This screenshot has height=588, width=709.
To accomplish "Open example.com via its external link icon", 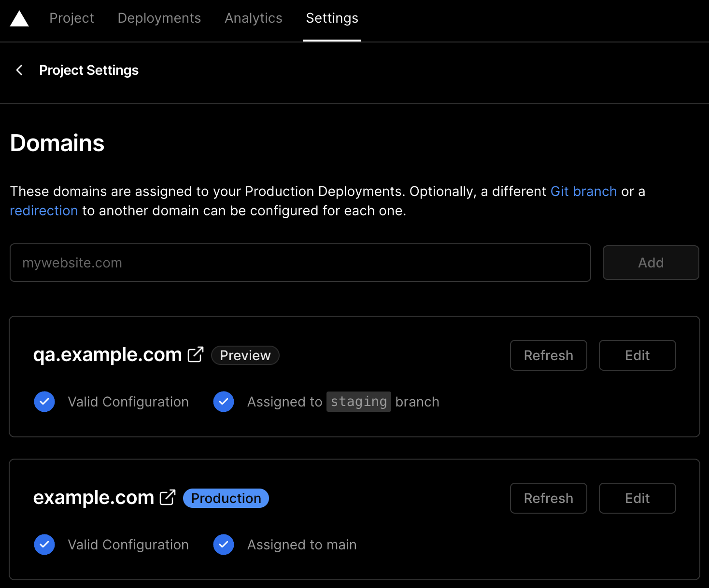I will pyautogui.click(x=168, y=497).
